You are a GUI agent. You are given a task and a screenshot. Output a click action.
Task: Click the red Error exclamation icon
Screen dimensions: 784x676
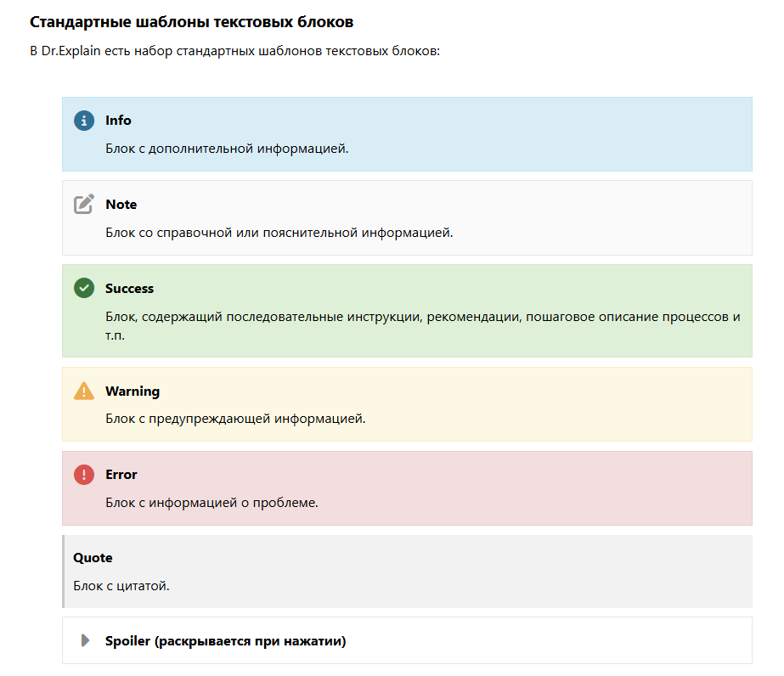tap(84, 475)
